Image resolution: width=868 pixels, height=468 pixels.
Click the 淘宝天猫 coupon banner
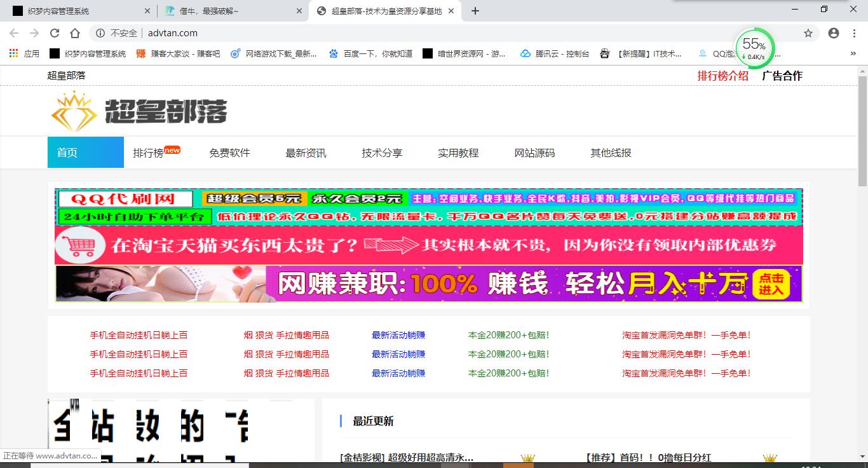[x=429, y=245]
